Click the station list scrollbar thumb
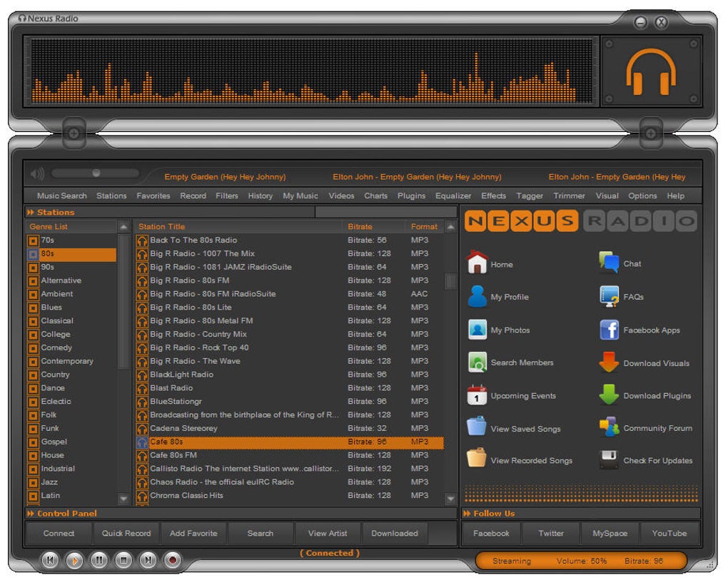This screenshot has width=728, height=585. pyautogui.click(x=450, y=281)
